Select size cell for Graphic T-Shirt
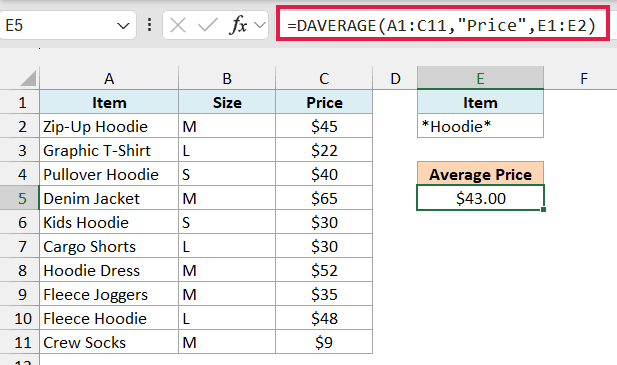Viewport: 617px width, 365px height. point(227,151)
